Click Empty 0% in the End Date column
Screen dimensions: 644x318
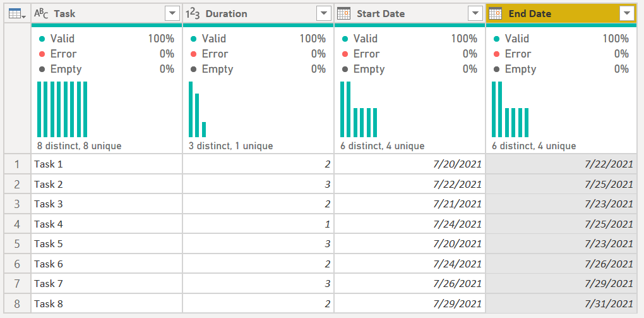coord(561,69)
